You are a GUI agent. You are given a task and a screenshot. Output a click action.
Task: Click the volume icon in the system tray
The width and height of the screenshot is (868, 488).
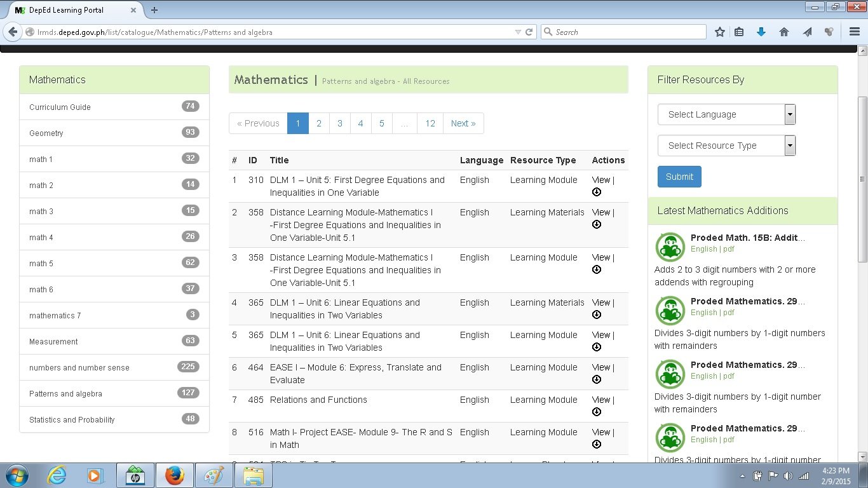point(789,475)
